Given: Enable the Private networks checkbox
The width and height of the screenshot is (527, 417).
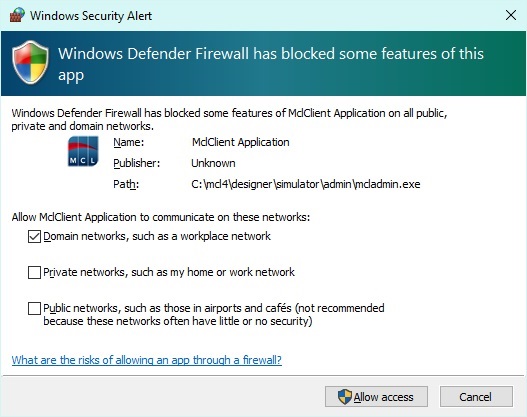Looking at the screenshot, I should pyautogui.click(x=34, y=273).
